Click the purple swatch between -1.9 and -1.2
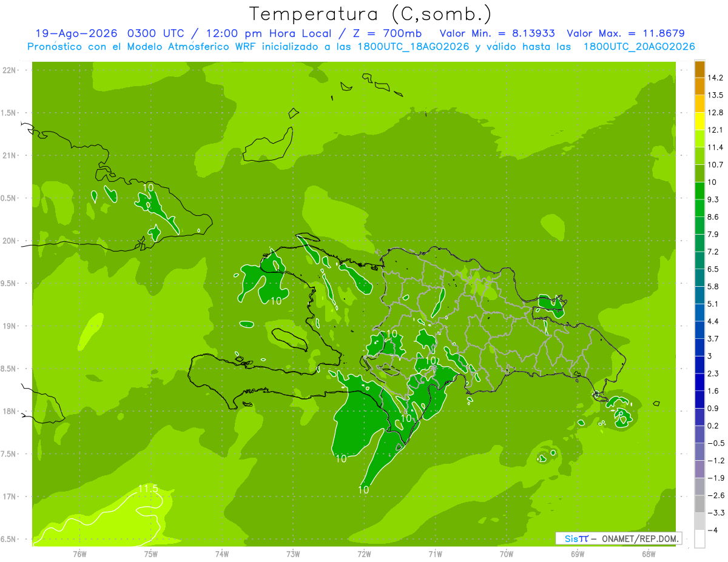728x562 pixels. click(699, 469)
